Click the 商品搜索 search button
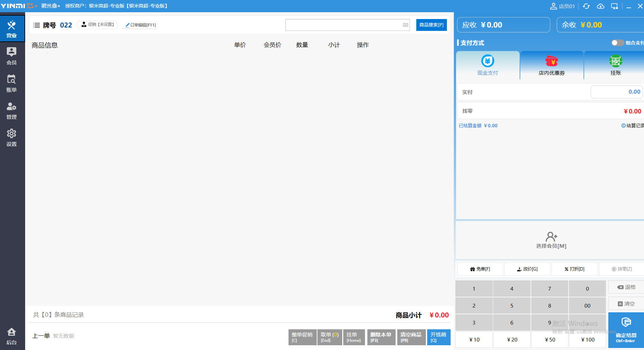Image resolution: width=644 pixels, height=350 pixels. (x=431, y=25)
